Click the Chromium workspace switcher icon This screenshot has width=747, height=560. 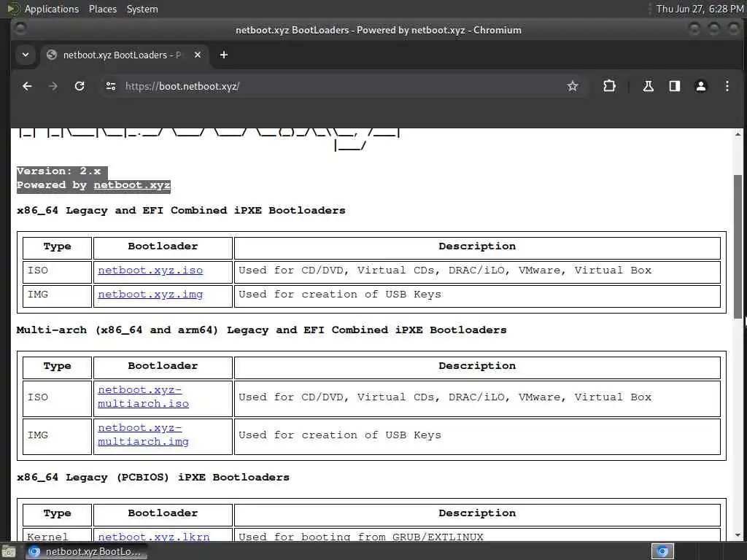[x=662, y=551]
